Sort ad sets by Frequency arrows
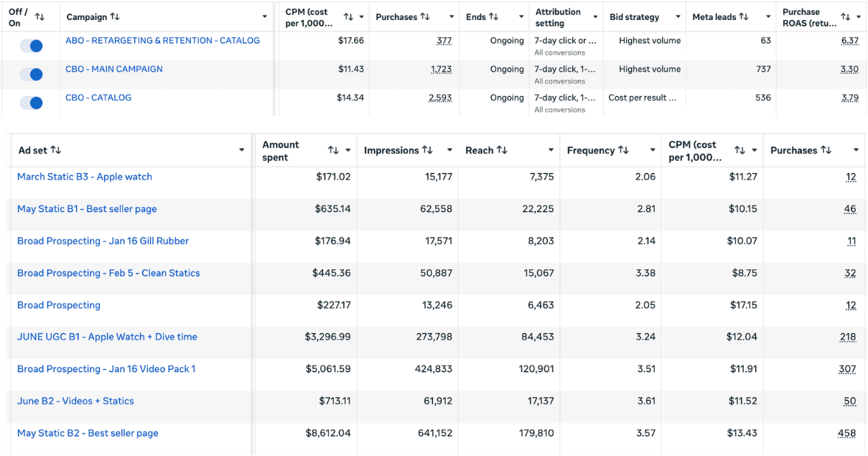Screen dimensions: 868x456 (x=623, y=150)
